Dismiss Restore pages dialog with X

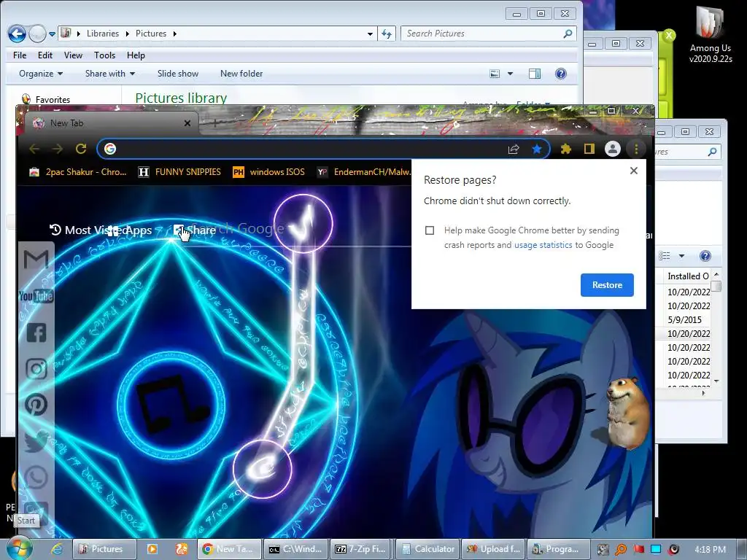pyautogui.click(x=634, y=171)
